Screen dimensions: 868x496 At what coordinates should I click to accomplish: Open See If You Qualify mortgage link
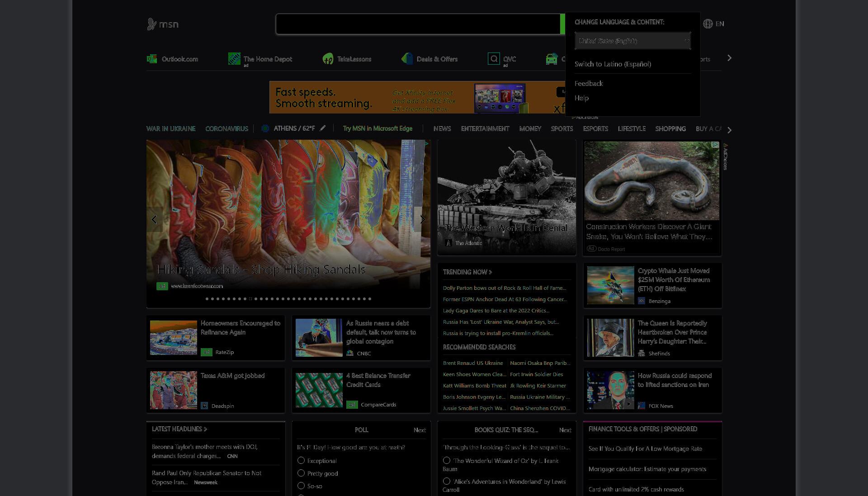pyautogui.click(x=645, y=449)
